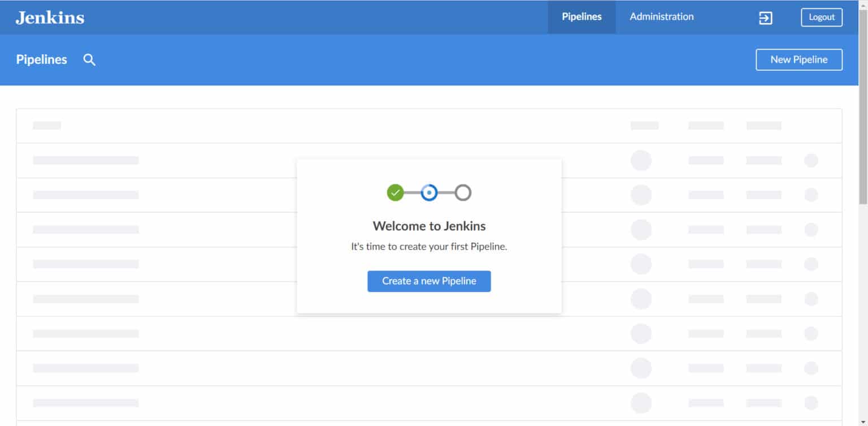Click the rightmost action icon on a pipeline row
This screenshot has height=426, width=868.
coord(812,160)
